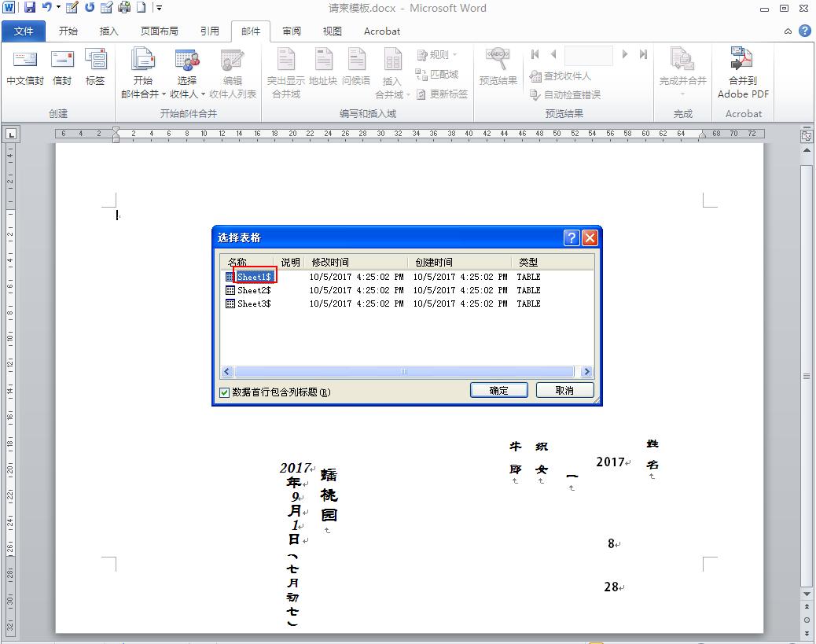Image resolution: width=816 pixels, height=644 pixels.
Task: Click the dialog's horizontal scrollbar
Action: [x=405, y=371]
